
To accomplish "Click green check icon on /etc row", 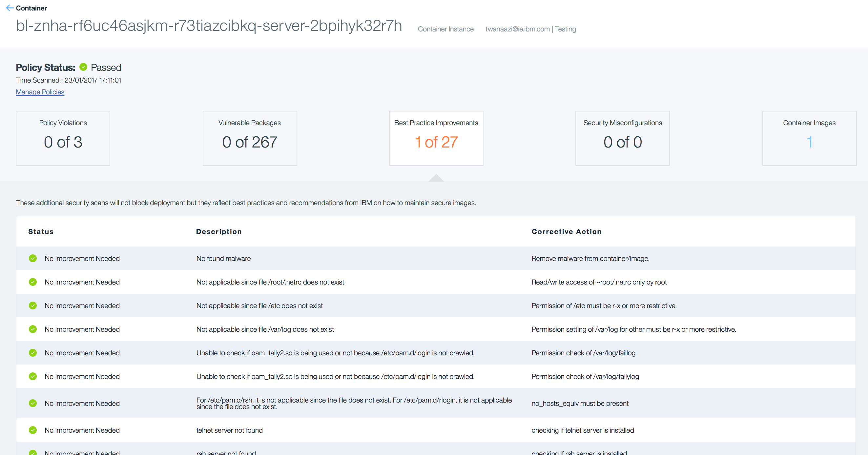I will pos(33,306).
